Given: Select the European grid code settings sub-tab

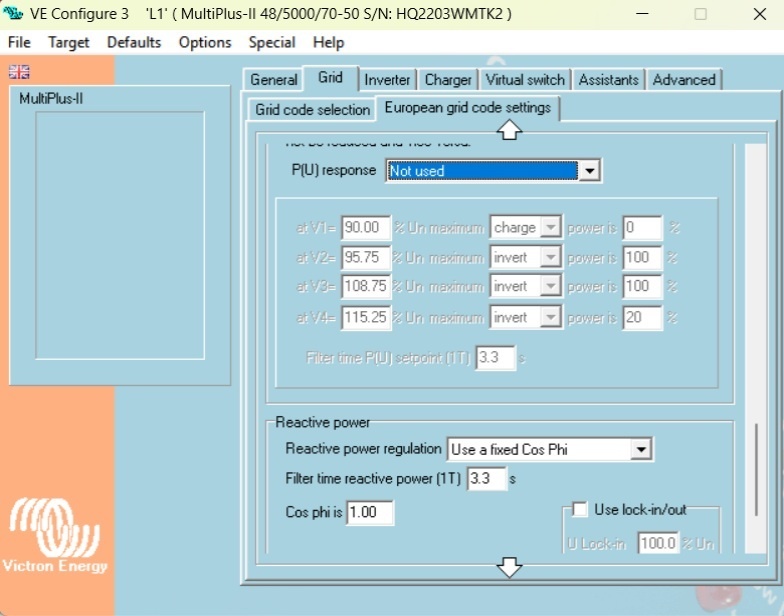Looking at the screenshot, I should 468,108.
